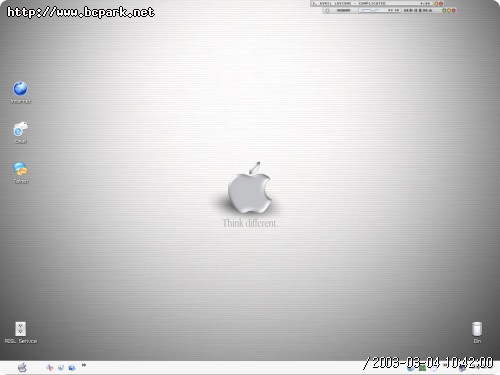Launch the red and blue pinwheel quick-launch icon
500x375 pixels.
tap(50, 368)
